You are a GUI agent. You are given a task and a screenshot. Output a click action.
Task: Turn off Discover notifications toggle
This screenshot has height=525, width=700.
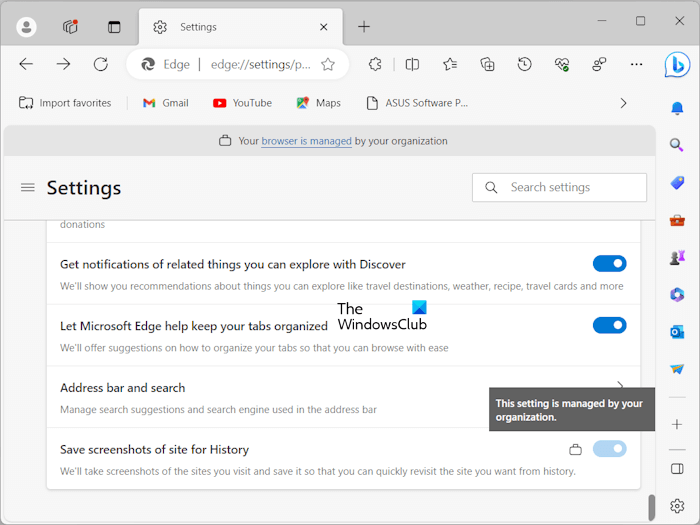609,264
